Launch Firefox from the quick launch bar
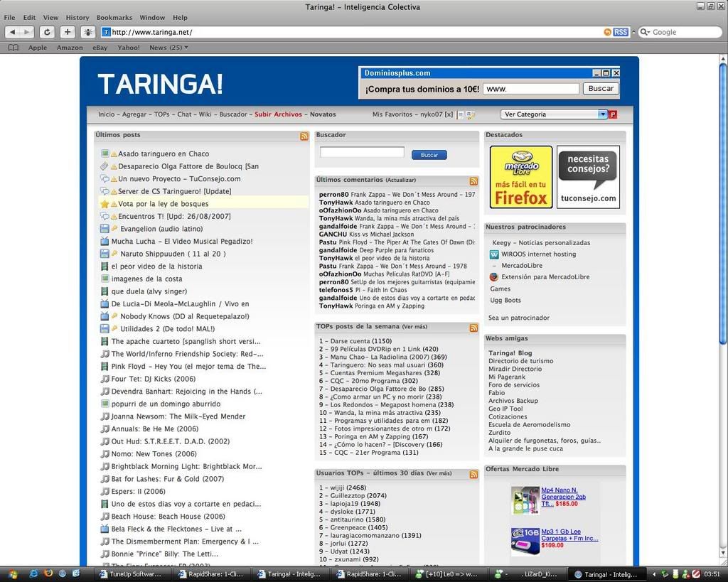The height and width of the screenshot is (582, 728). [x=48, y=573]
